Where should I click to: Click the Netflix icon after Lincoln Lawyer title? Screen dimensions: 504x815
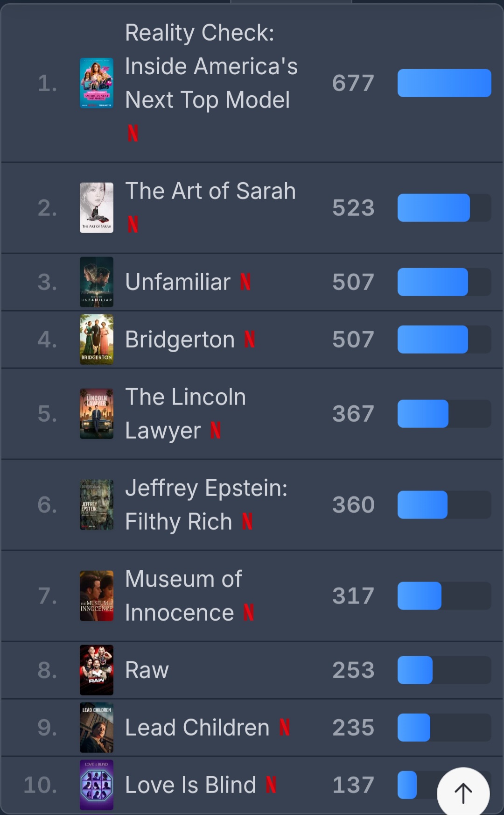click(215, 431)
